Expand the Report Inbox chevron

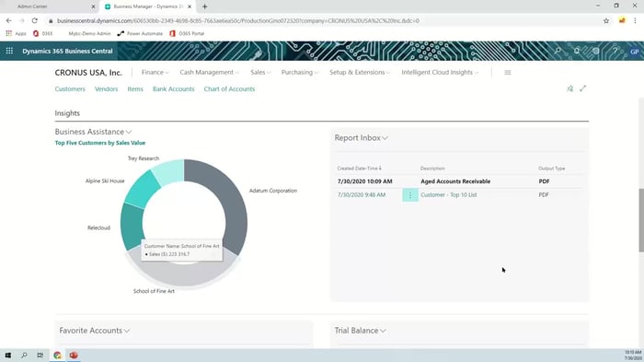[385, 138]
